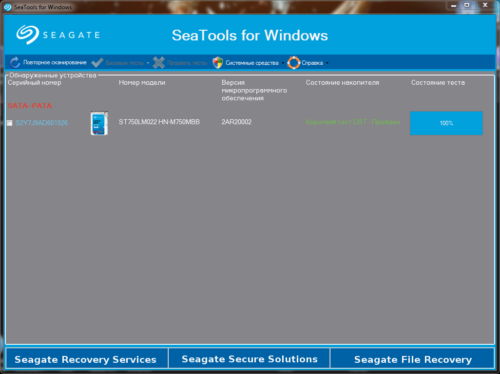Select model number ST750LM022 HN-M750MBB
500x374 pixels.
click(159, 122)
